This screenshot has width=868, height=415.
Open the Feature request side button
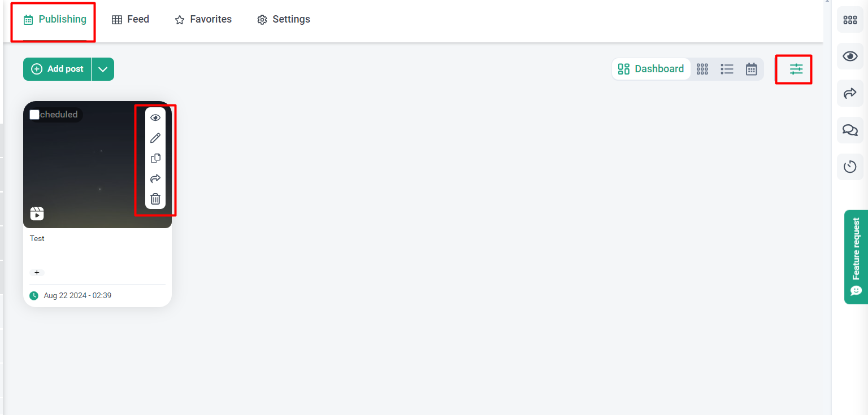pos(856,257)
